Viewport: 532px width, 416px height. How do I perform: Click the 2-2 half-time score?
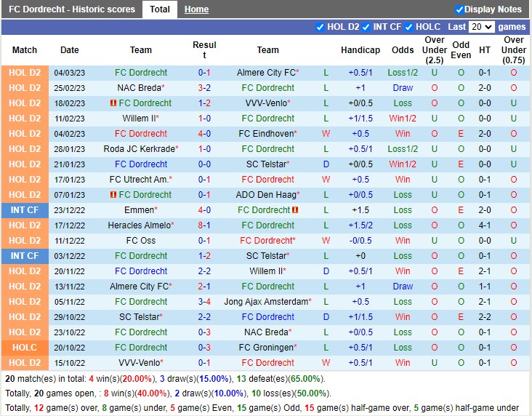click(485, 317)
